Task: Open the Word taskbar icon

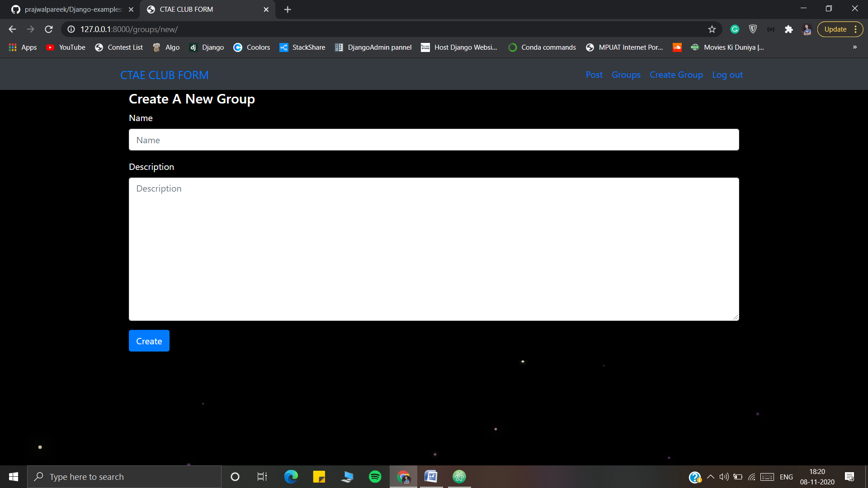Action: [x=431, y=477]
